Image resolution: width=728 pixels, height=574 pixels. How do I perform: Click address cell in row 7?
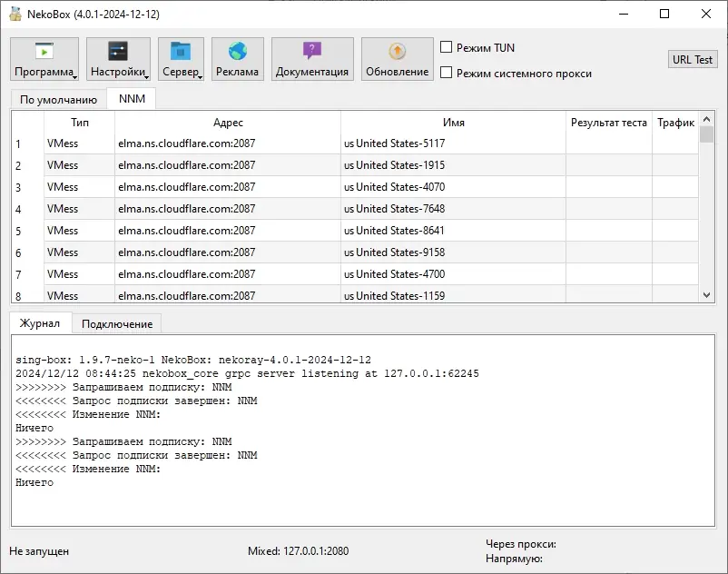click(228, 274)
